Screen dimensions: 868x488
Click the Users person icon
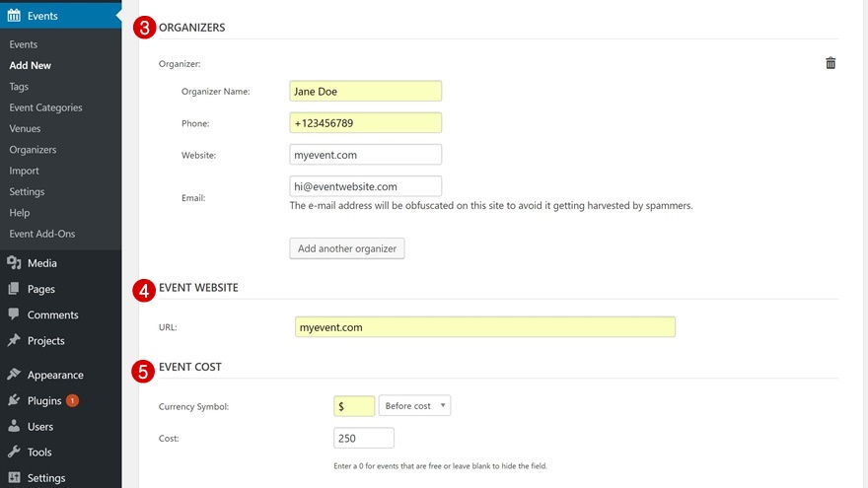(x=14, y=427)
